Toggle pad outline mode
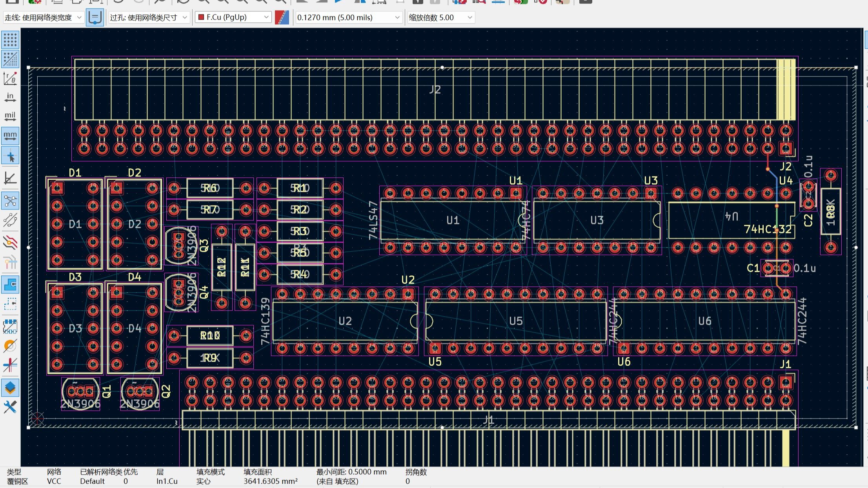 tap(10, 326)
